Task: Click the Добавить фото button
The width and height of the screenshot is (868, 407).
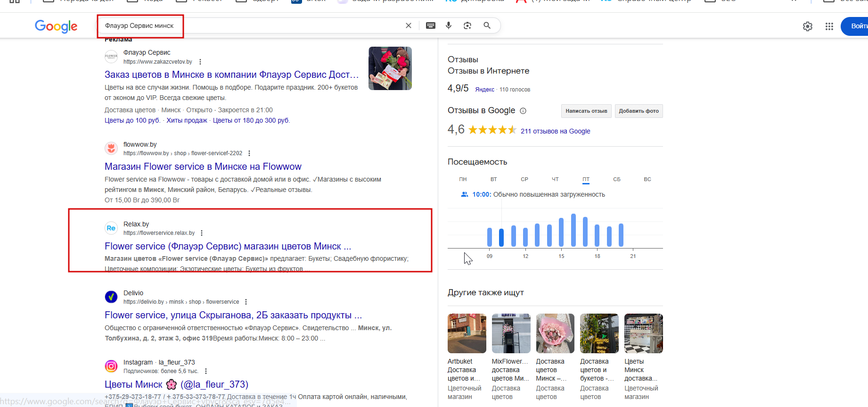Action: point(639,111)
